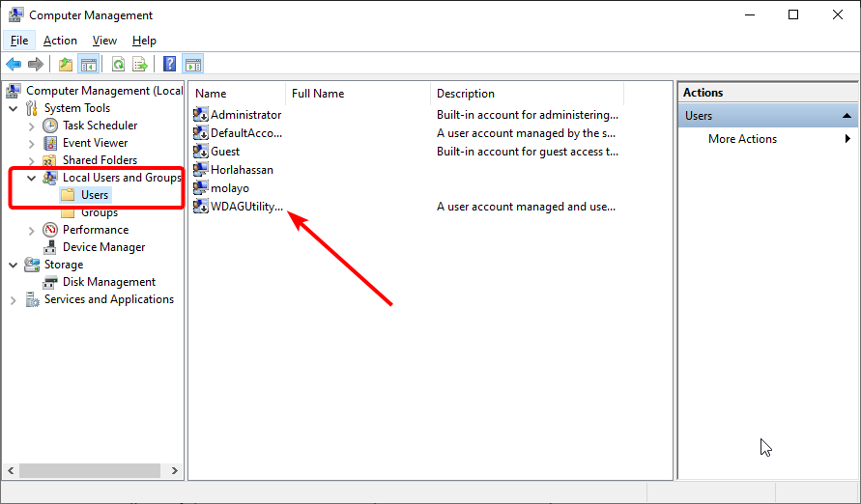
Task: Open the Action menu
Action: click(61, 41)
